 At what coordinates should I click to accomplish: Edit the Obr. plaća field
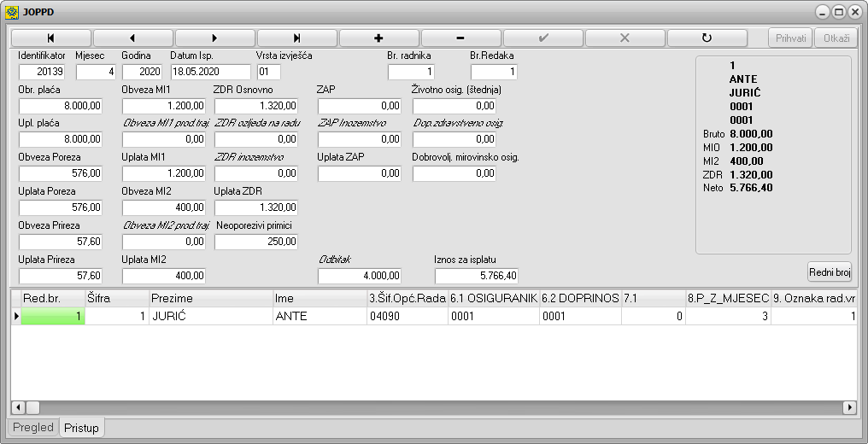coord(61,106)
